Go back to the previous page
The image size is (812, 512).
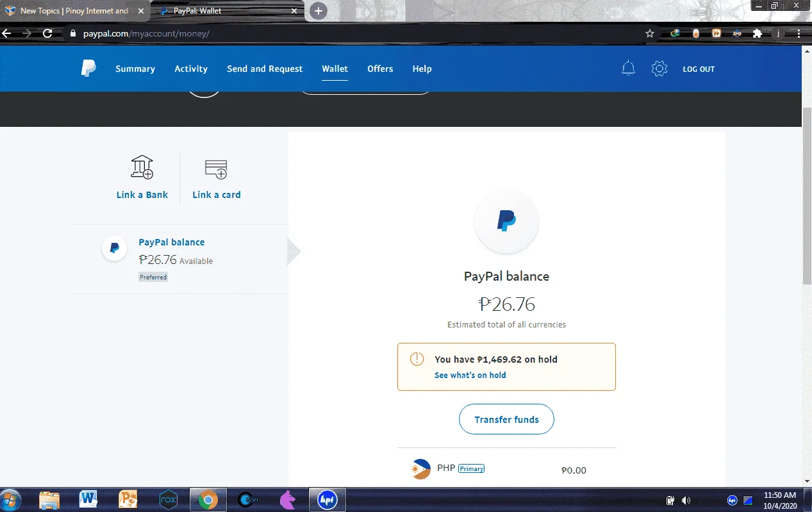click(x=6, y=33)
